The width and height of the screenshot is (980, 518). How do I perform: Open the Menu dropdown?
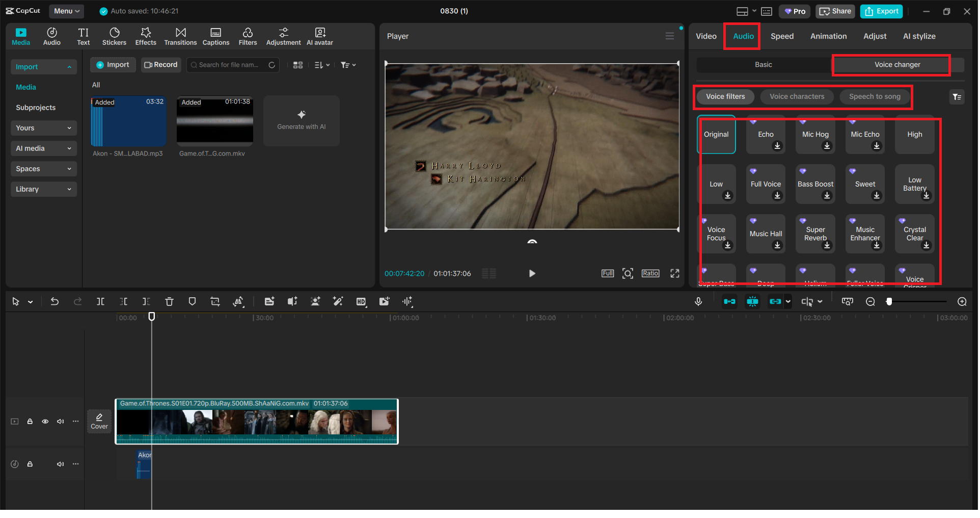(x=67, y=11)
